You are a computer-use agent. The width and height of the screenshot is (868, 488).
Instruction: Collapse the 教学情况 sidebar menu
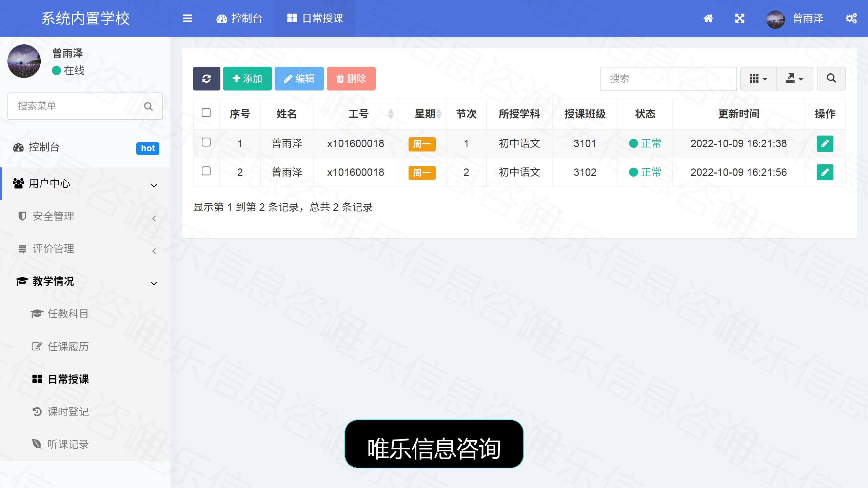click(x=85, y=281)
